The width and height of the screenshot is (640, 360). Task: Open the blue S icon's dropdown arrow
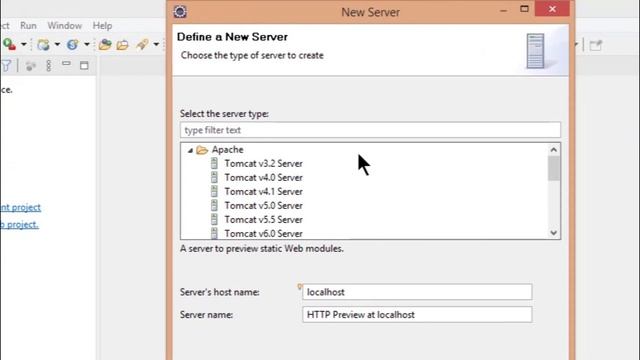pos(87,44)
